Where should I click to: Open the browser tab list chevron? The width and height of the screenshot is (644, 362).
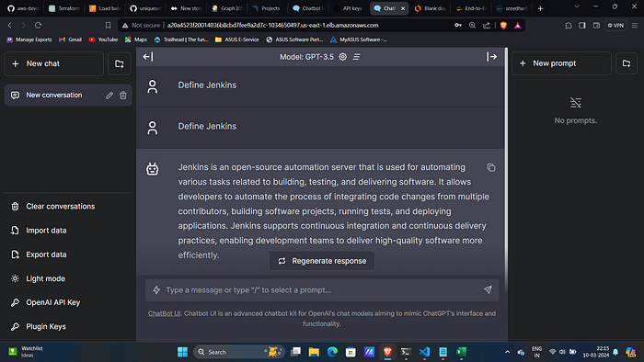click(x=576, y=7)
